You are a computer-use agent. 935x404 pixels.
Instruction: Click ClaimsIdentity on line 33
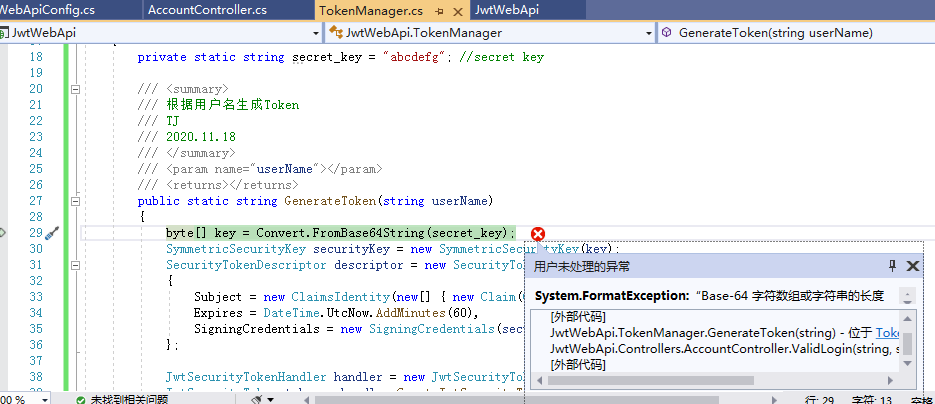click(x=340, y=297)
